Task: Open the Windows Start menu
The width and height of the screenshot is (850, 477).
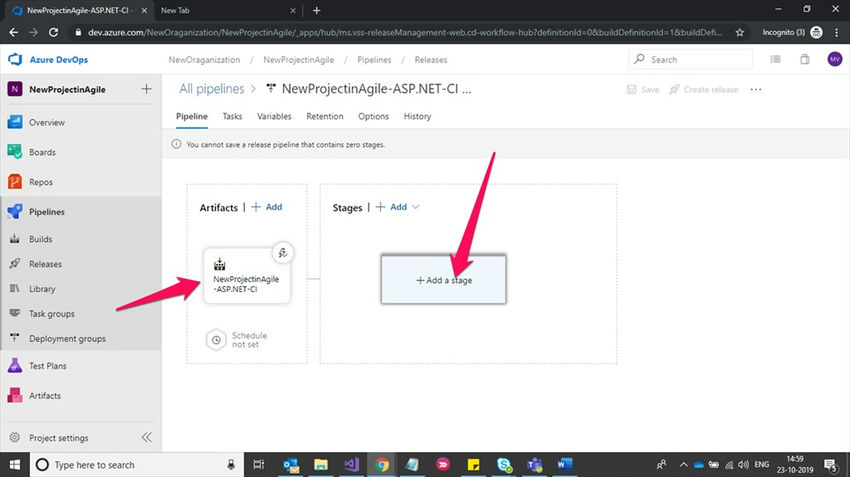Action: pos(15,465)
